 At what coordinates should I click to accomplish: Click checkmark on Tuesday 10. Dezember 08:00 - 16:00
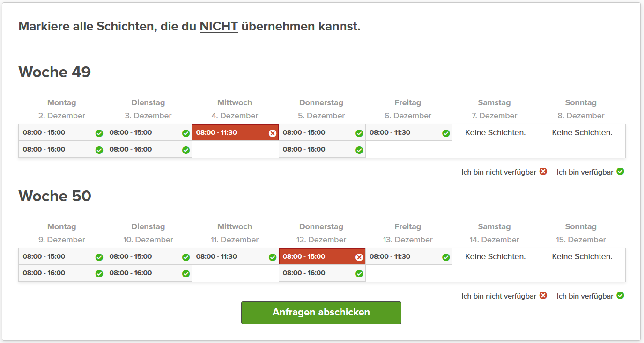point(186,274)
